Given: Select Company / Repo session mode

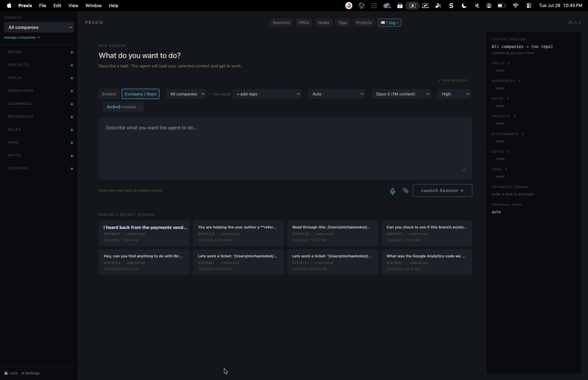Looking at the screenshot, I should pos(141,94).
